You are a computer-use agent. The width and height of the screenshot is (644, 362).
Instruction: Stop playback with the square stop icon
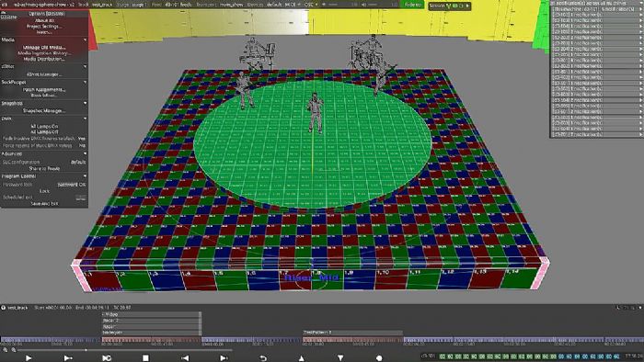coord(145,358)
